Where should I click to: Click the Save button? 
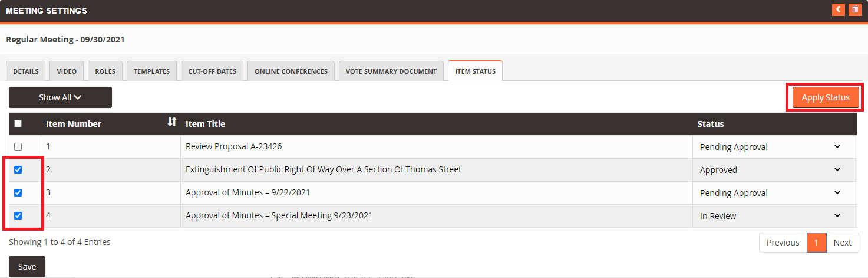click(27, 267)
